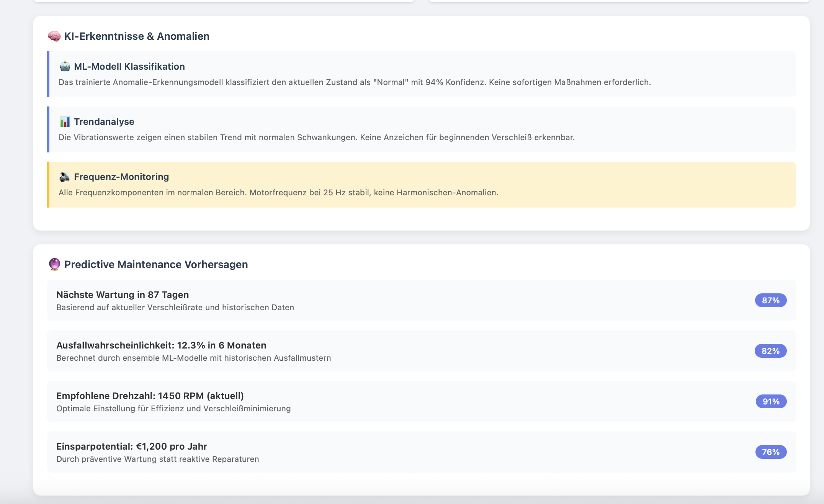This screenshot has width=824, height=504.
Task: Click the brain icon beside KI-Erkenntnisse
Action: coord(54,36)
